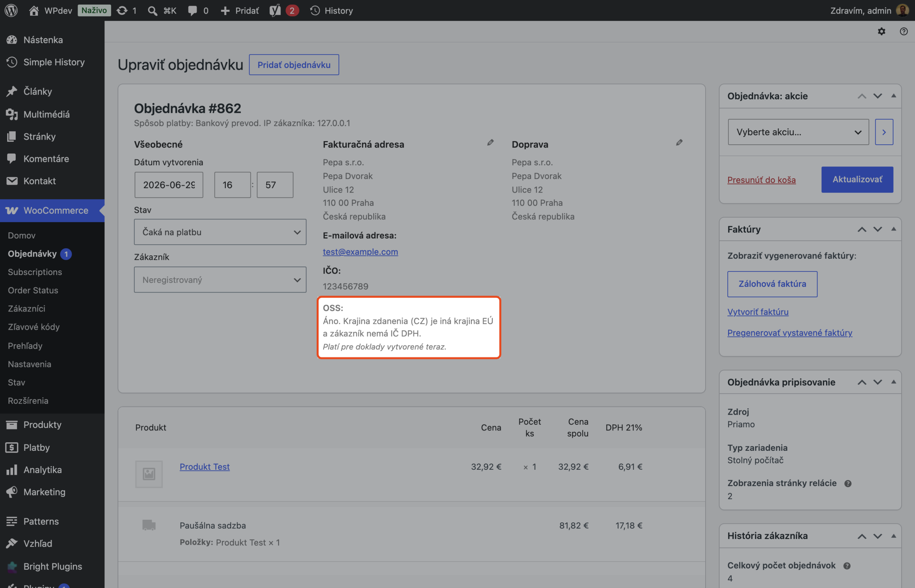Open the Zákazník customer dropdown

click(220, 280)
